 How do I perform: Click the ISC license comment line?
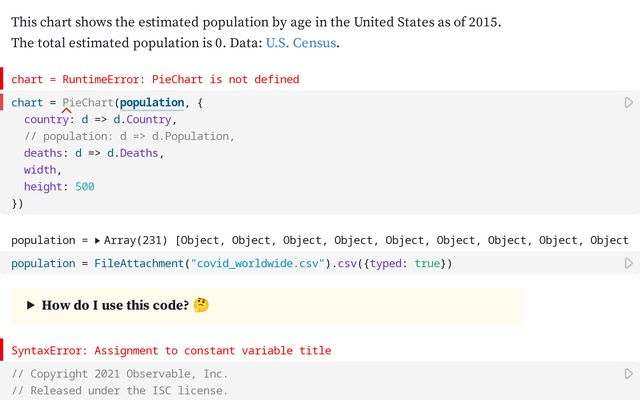119,391
